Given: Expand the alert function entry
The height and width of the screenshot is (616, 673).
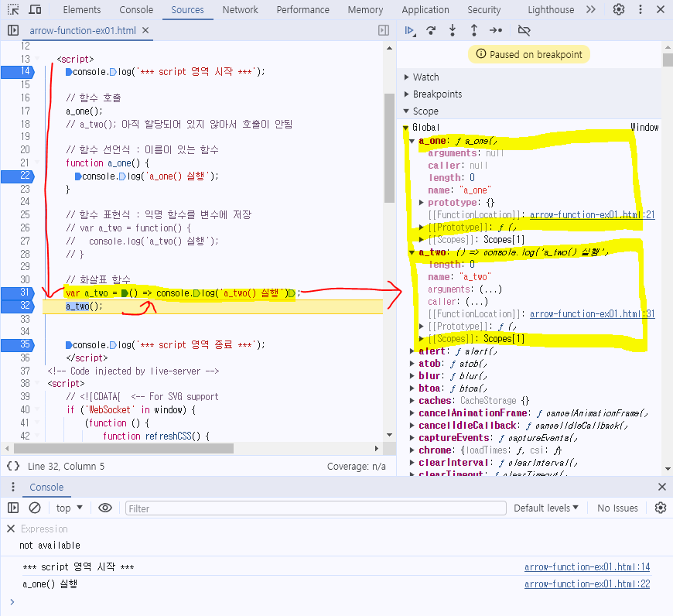Looking at the screenshot, I should 412,351.
